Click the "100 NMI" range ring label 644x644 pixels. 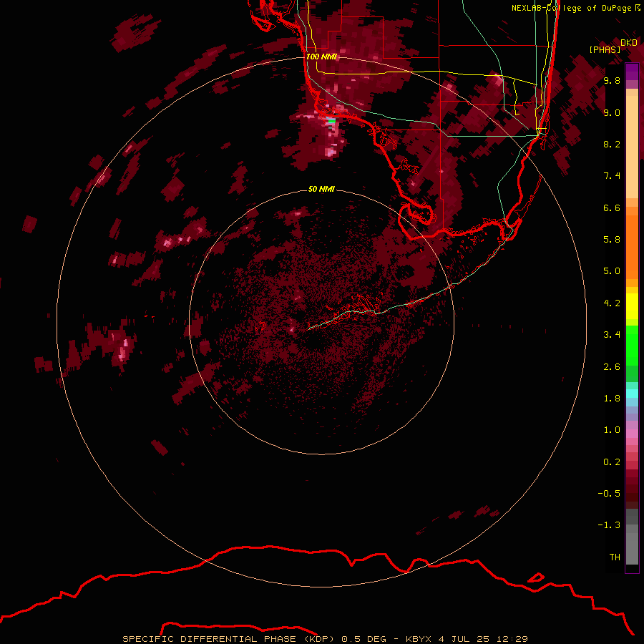pyautogui.click(x=321, y=57)
